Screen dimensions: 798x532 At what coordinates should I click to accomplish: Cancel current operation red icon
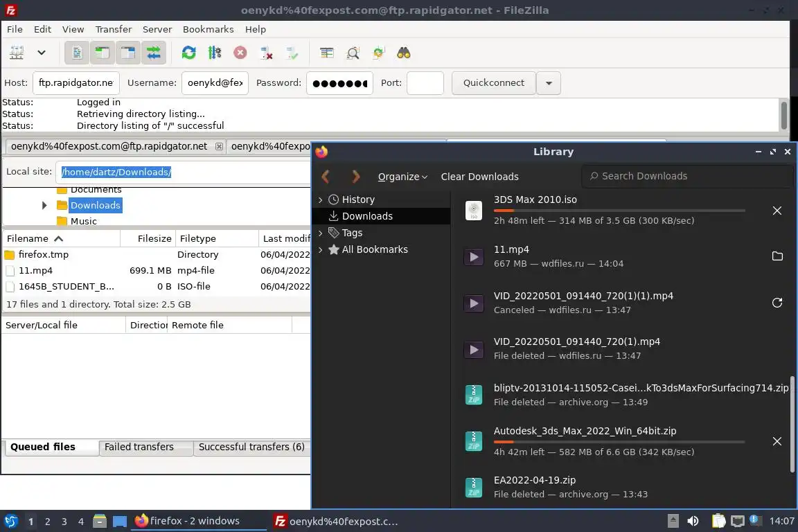(x=240, y=53)
